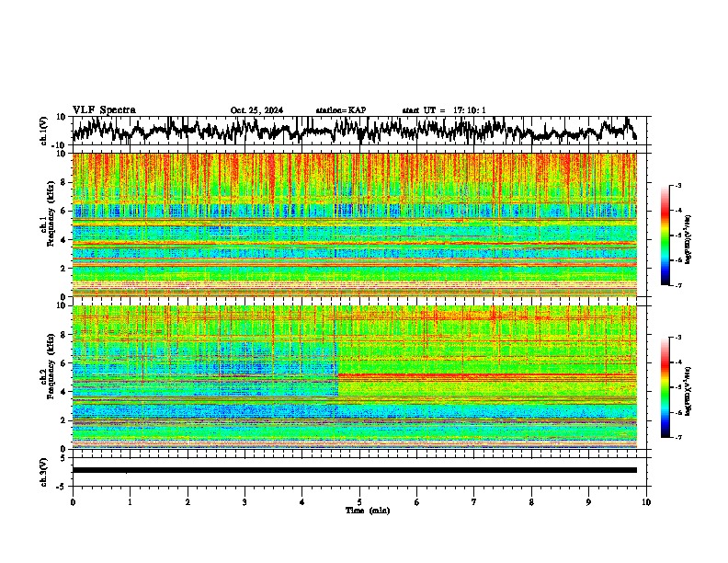Click inside the ch.2 spectrogram plot

[354, 377]
